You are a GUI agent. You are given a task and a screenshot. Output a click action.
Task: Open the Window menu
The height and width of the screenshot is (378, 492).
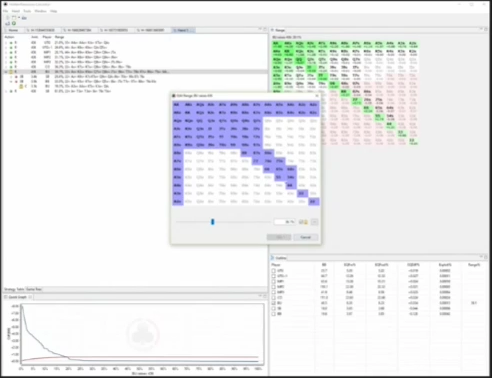(41, 11)
